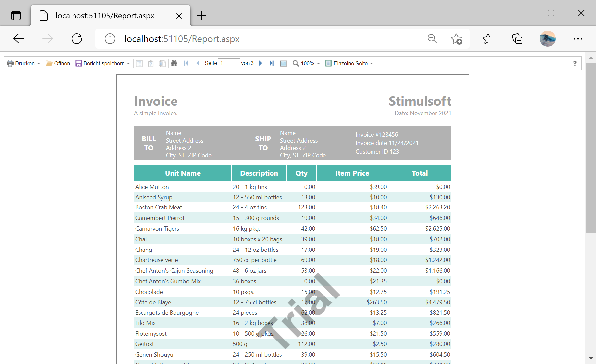Screen dimensions: 596x364
Task: Click the Öffnen folder button
Action: (x=58, y=63)
